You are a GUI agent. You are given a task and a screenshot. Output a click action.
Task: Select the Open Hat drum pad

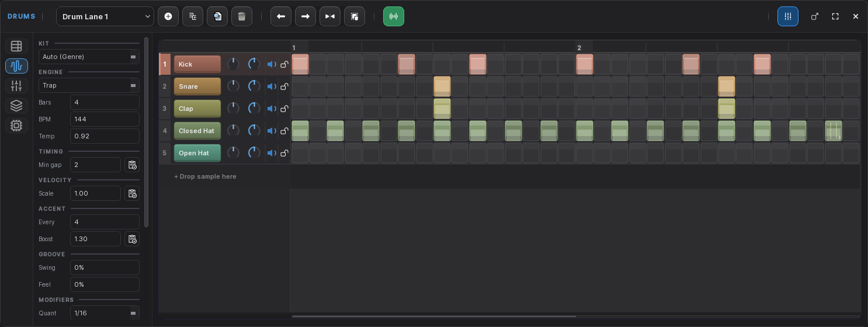197,153
